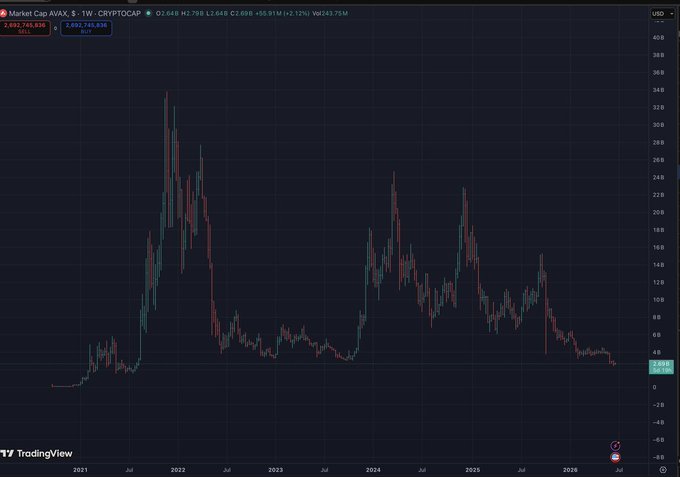Click the 2026 time axis label

coord(570,470)
